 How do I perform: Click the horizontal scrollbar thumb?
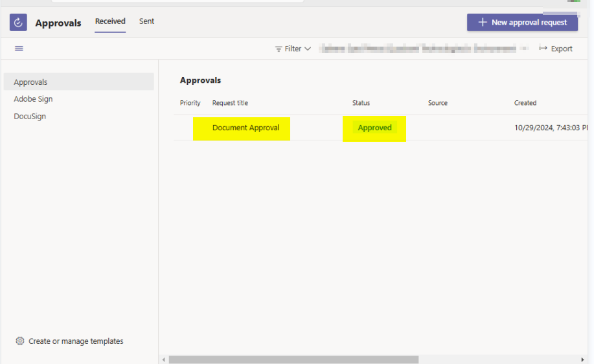(x=293, y=359)
